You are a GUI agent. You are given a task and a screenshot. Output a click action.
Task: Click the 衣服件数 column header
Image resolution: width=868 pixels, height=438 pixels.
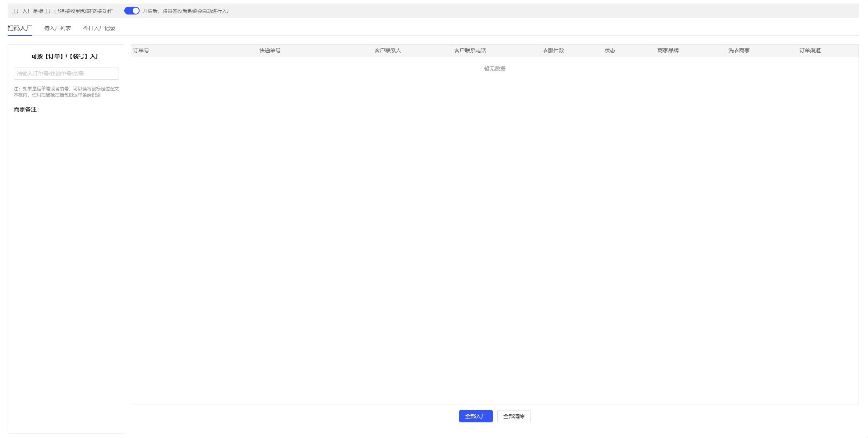(553, 50)
